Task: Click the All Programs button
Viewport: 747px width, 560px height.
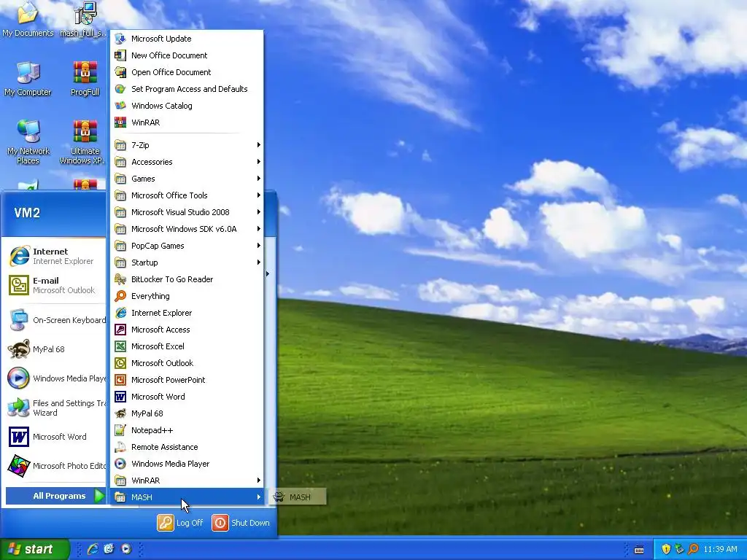Action: point(55,496)
